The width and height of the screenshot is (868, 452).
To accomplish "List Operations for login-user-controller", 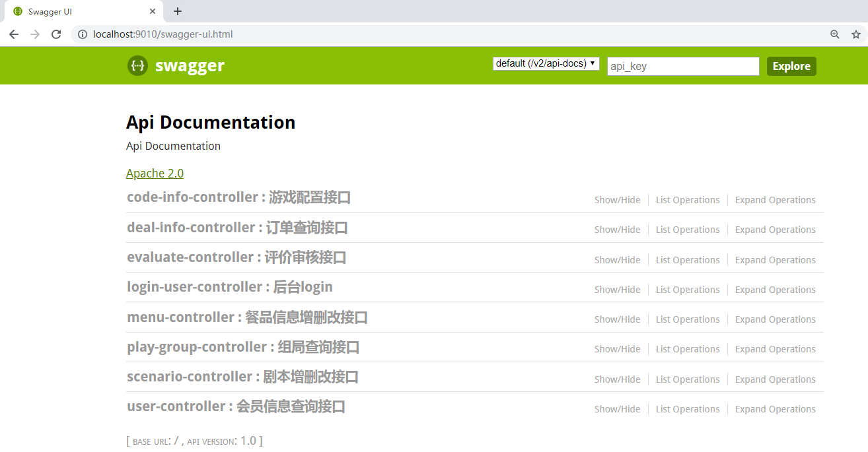I will click(688, 290).
